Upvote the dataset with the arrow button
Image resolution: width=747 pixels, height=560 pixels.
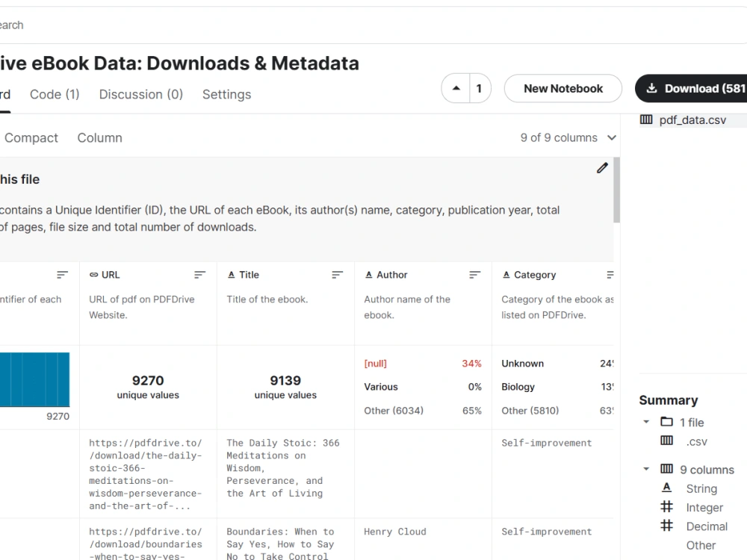[x=456, y=88]
